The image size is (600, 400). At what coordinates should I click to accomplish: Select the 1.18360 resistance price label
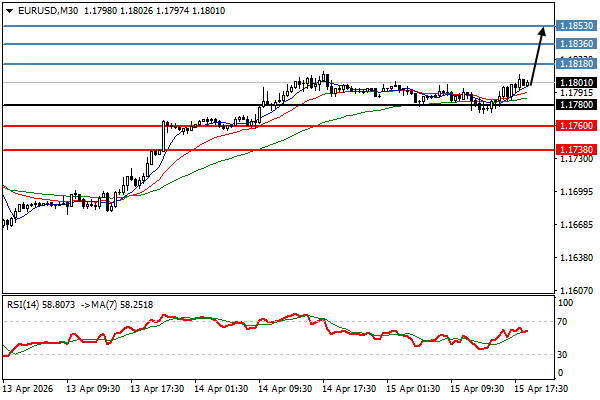point(578,44)
